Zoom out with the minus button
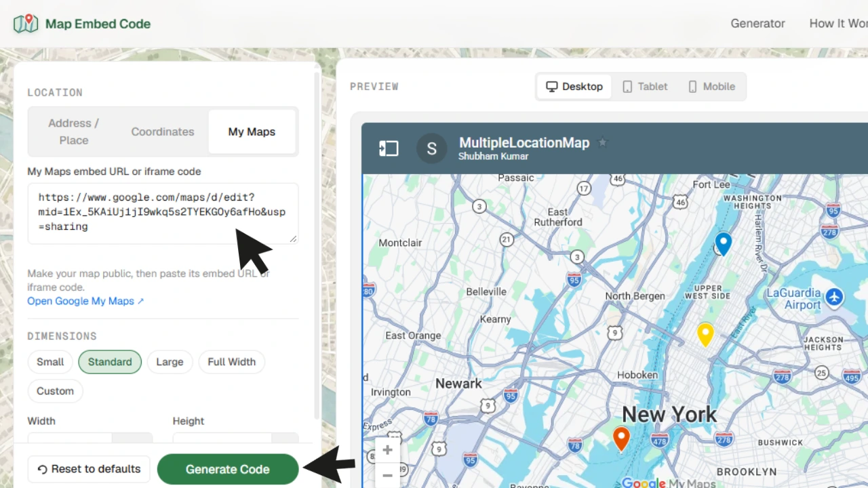The width and height of the screenshot is (868, 488). point(388,475)
